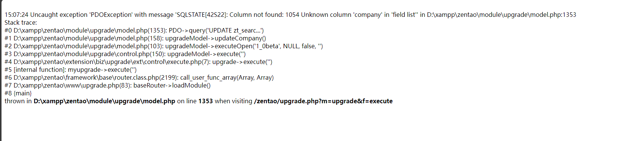Click stack frame #0 PDO->query line
Viewport: 644px width, 141px height.
(134, 30)
